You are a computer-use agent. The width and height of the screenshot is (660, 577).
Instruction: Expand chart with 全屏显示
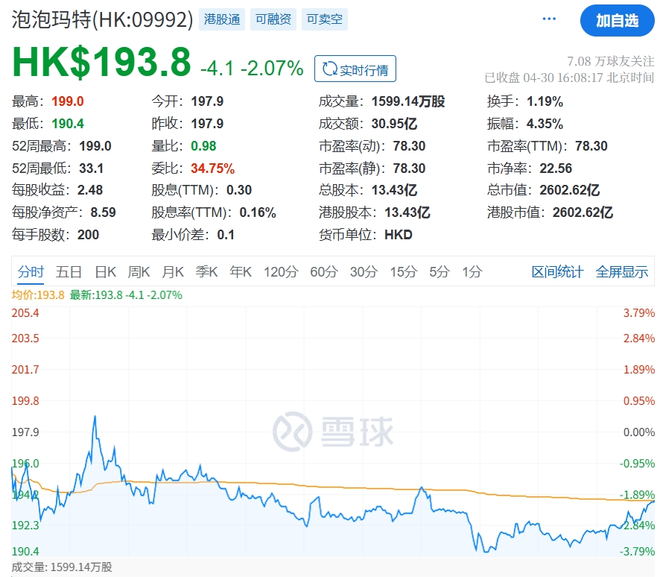621,271
